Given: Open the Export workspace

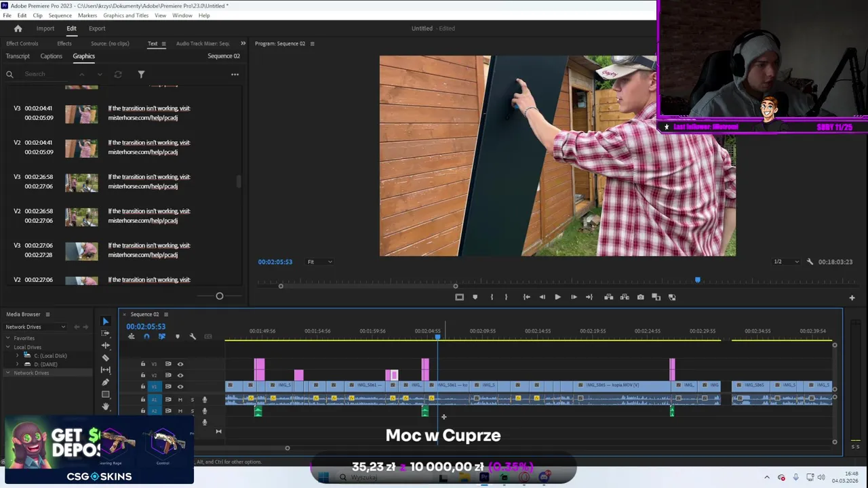Looking at the screenshot, I should (97, 28).
